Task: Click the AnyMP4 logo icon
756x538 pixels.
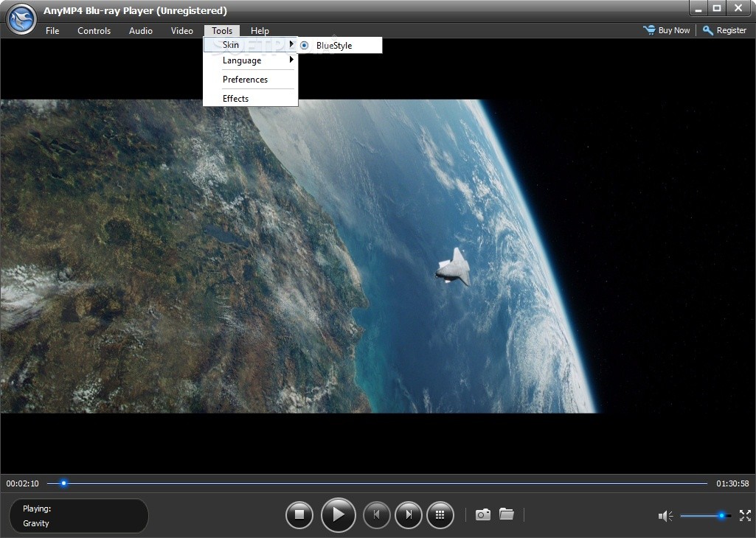Action: (x=21, y=18)
